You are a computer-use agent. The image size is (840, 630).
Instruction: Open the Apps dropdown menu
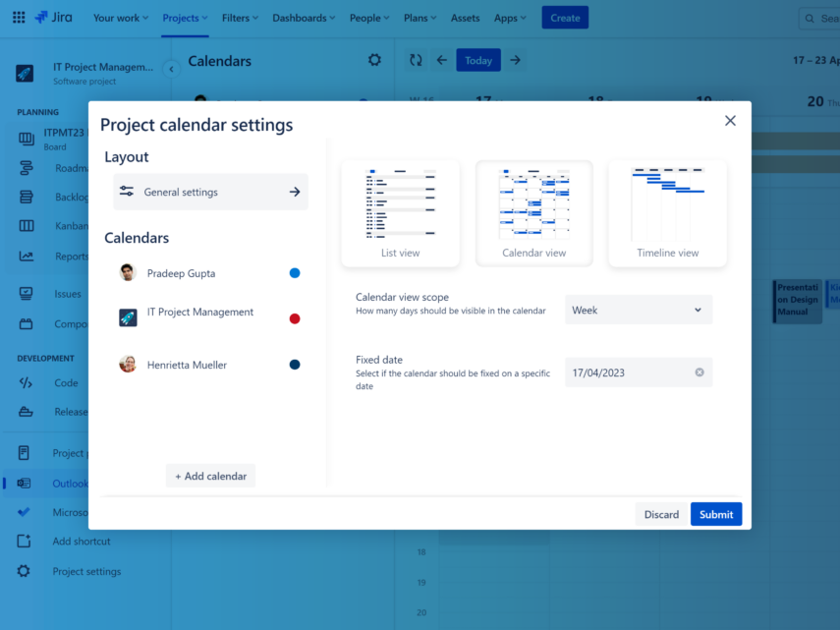(510, 18)
